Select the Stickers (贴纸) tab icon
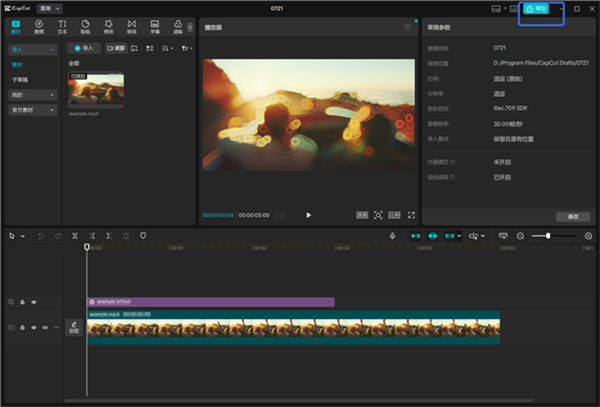Screen dimensions: 600x407 click(x=85, y=25)
